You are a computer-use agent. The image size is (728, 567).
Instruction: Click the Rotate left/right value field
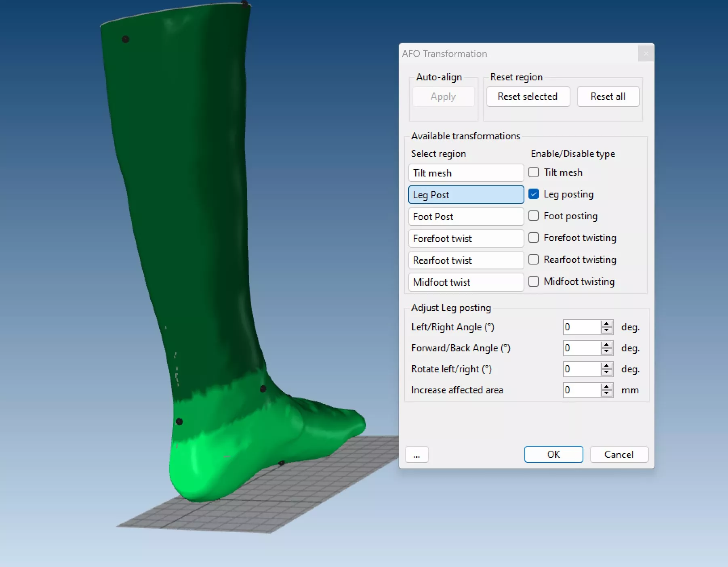(x=582, y=369)
